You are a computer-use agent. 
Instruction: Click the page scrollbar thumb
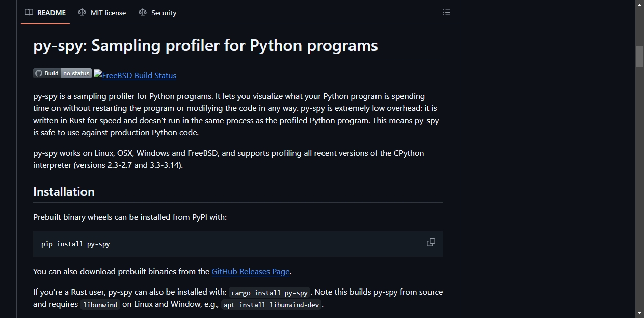(639, 56)
